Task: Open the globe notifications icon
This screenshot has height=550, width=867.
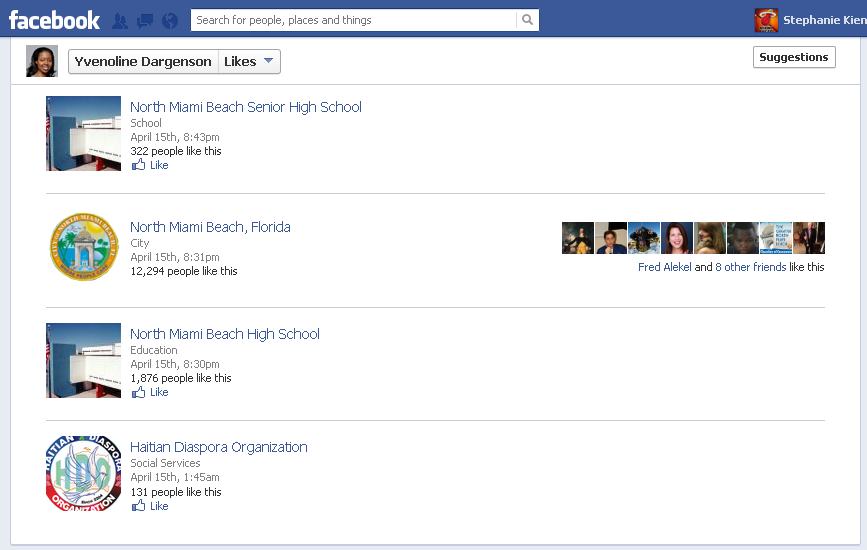Action: click(x=169, y=20)
